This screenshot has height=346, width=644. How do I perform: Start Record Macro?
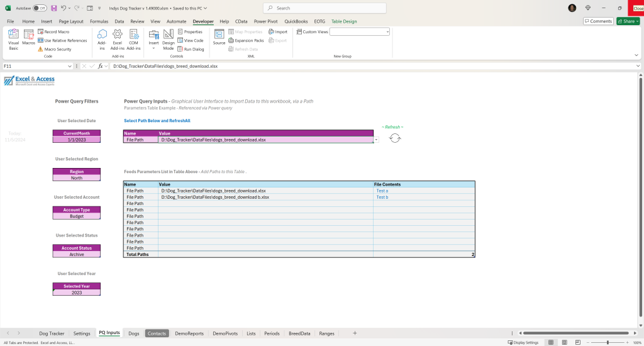[54, 31]
